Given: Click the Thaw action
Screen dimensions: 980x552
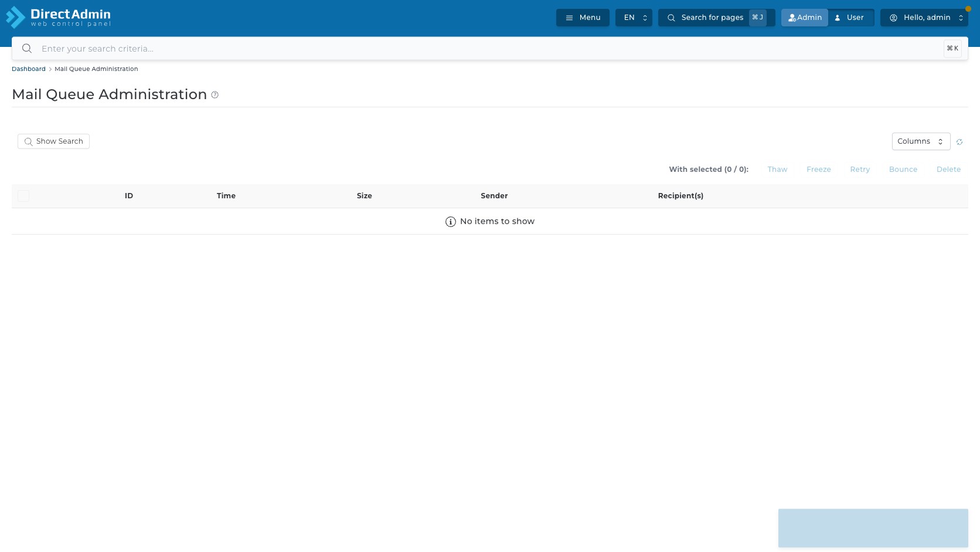Looking at the screenshot, I should tap(777, 170).
